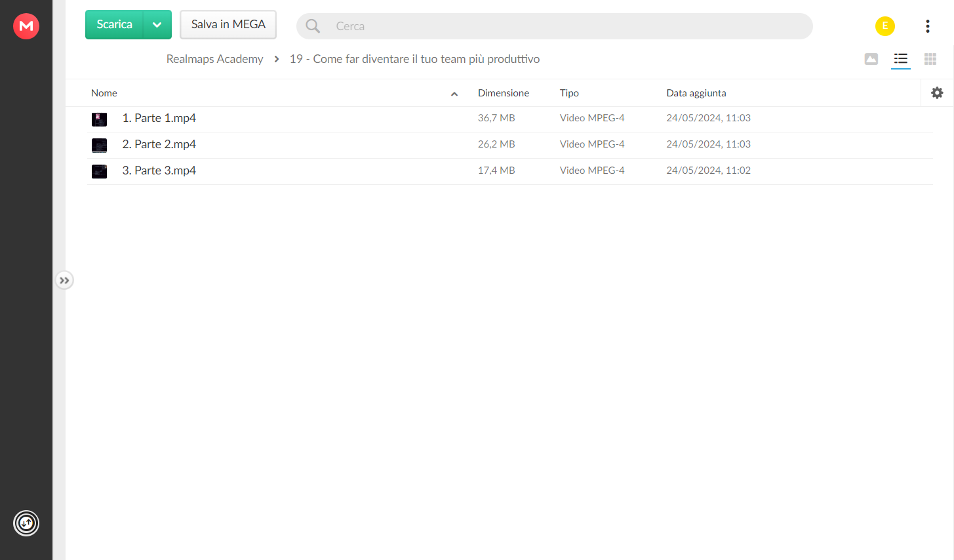Sort by the Dimensione column header
The height and width of the screenshot is (560, 954).
click(504, 93)
